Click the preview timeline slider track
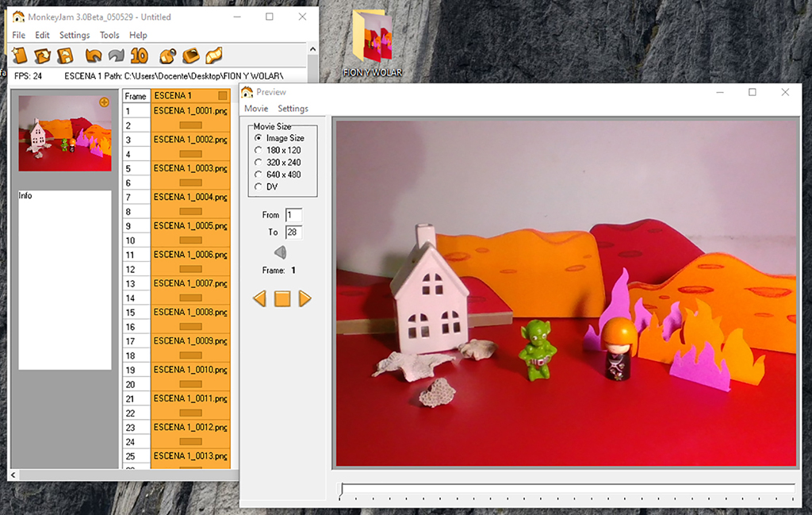Viewport: 812px width, 515px height. pyautogui.click(x=567, y=487)
